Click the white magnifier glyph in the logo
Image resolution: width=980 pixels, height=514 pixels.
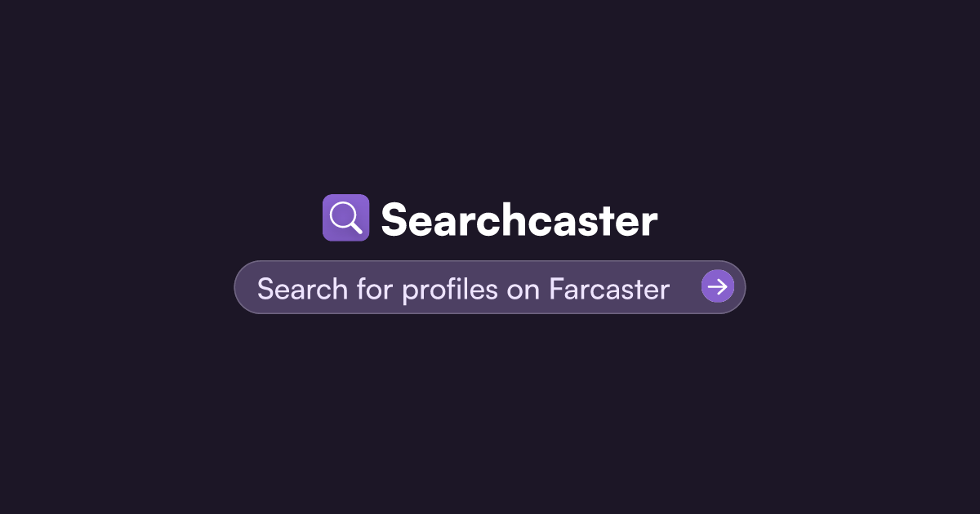click(x=345, y=218)
